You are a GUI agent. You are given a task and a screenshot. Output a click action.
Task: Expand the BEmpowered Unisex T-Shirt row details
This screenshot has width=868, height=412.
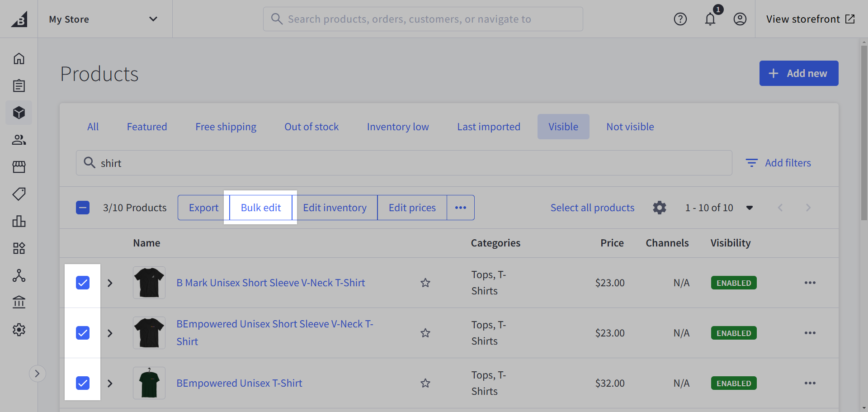pos(110,383)
